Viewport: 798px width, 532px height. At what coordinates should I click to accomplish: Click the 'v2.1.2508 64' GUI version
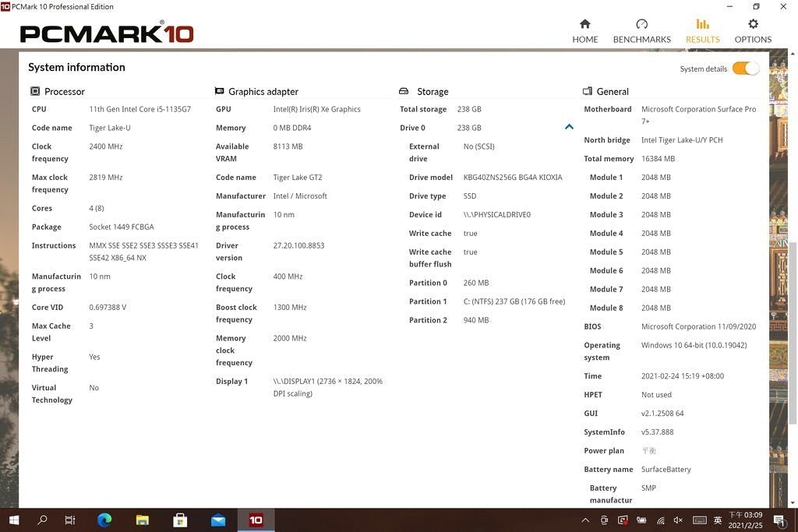[662, 413]
